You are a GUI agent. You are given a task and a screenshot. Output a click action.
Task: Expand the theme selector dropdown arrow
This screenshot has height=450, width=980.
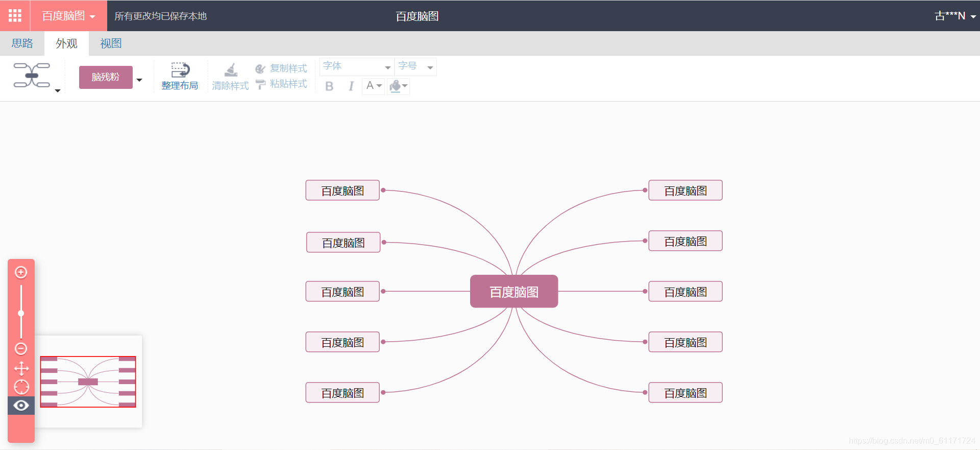tap(139, 80)
